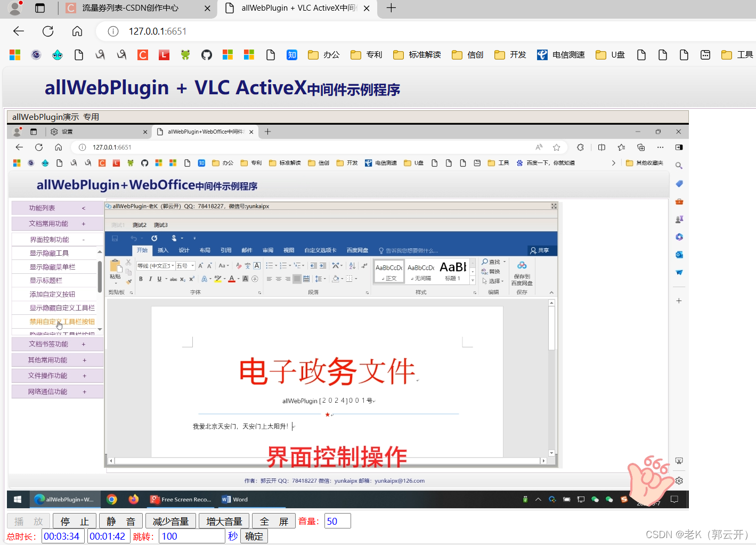Toggle bold formatting with the B icon
The image size is (756, 545).
pyautogui.click(x=141, y=279)
